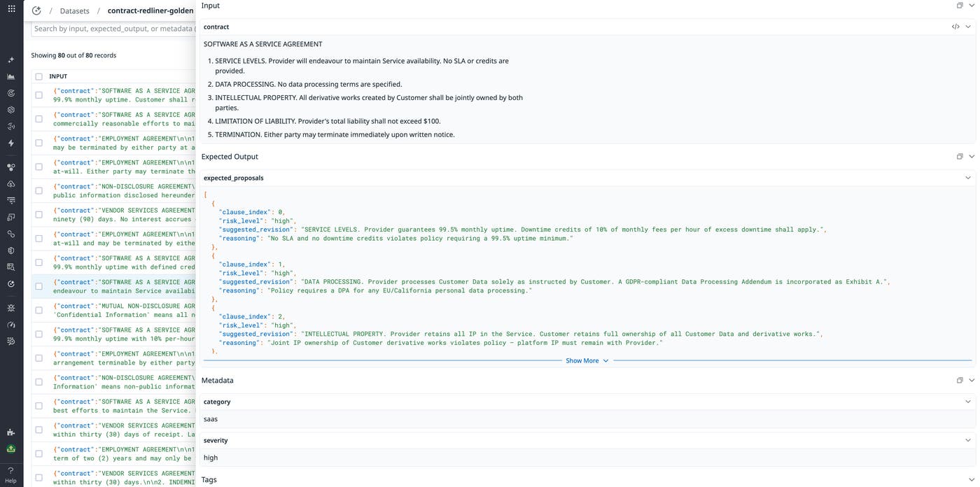Open the puzzle-piece integrations icon
Image resolution: width=980 pixels, height=487 pixels.
pyautogui.click(x=10, y=432)
